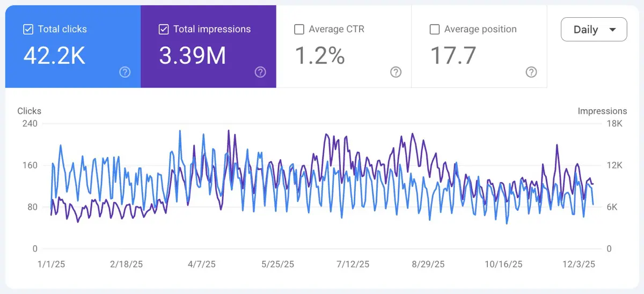Open help icon in Total clicks card
The width and height of the screenshot is (644, 294).
(125, 72)
